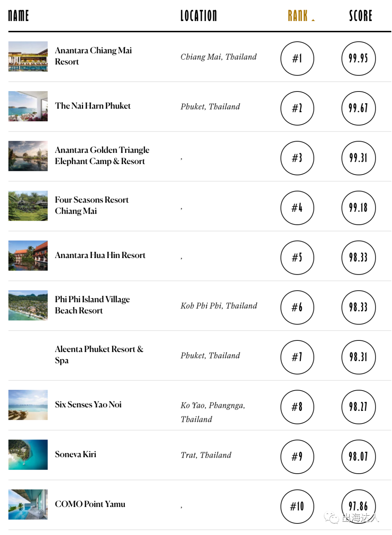Click Anantara Golden Triangle resort image
This screenshot has height=535, width=392.
click(x=28, y=156)
